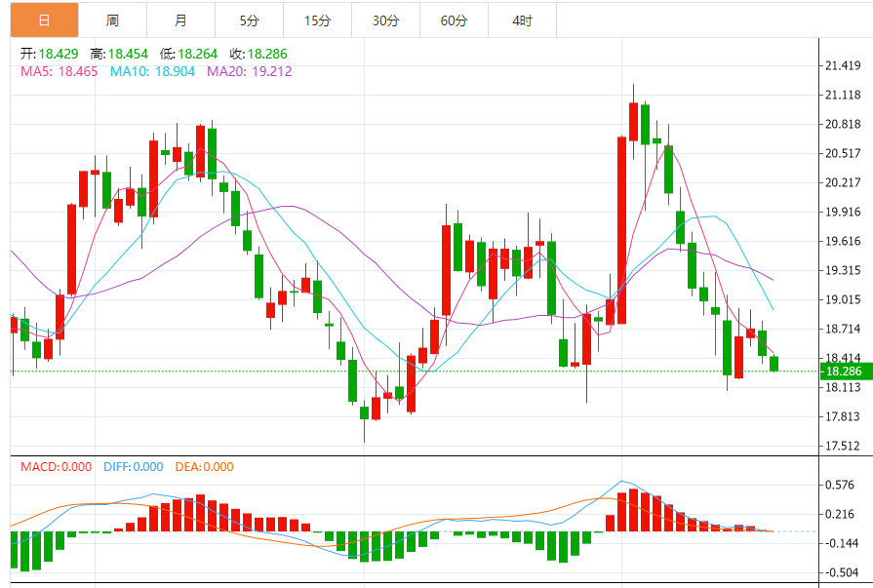Click the 18.714 price axis label

(843, 329)
